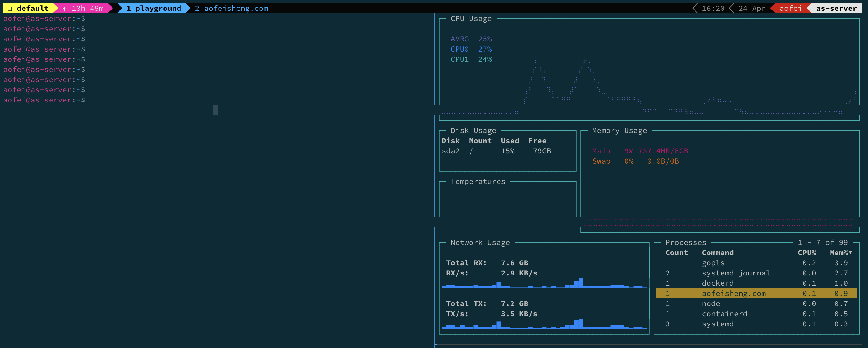Click the 'Total RX:' label
Screen dimensions: 868x348
click(x=466, y=263)
